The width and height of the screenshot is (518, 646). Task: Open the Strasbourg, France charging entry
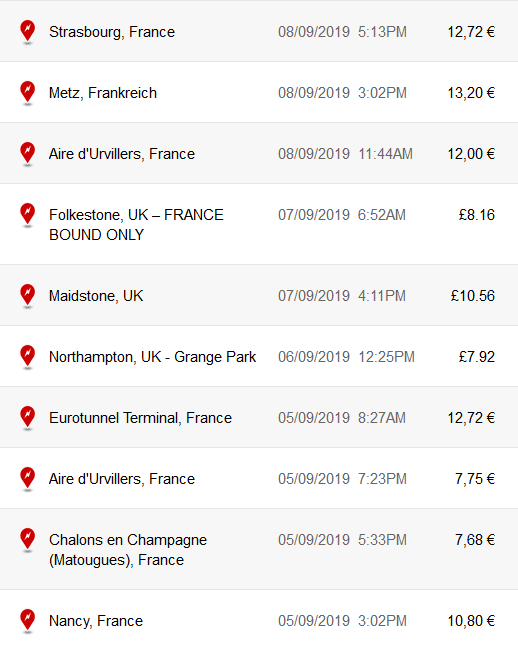click(x=259, y=31)
